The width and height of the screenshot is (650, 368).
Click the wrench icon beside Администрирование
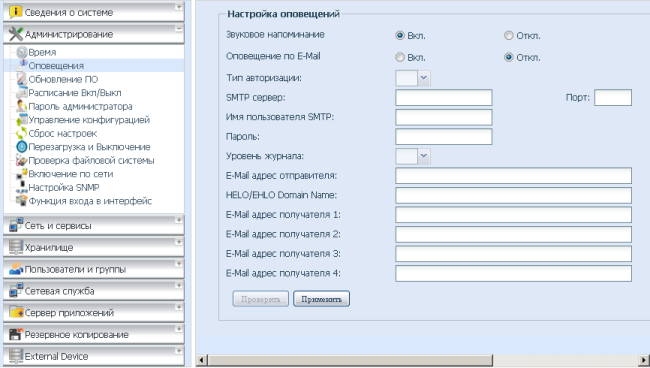16,34
